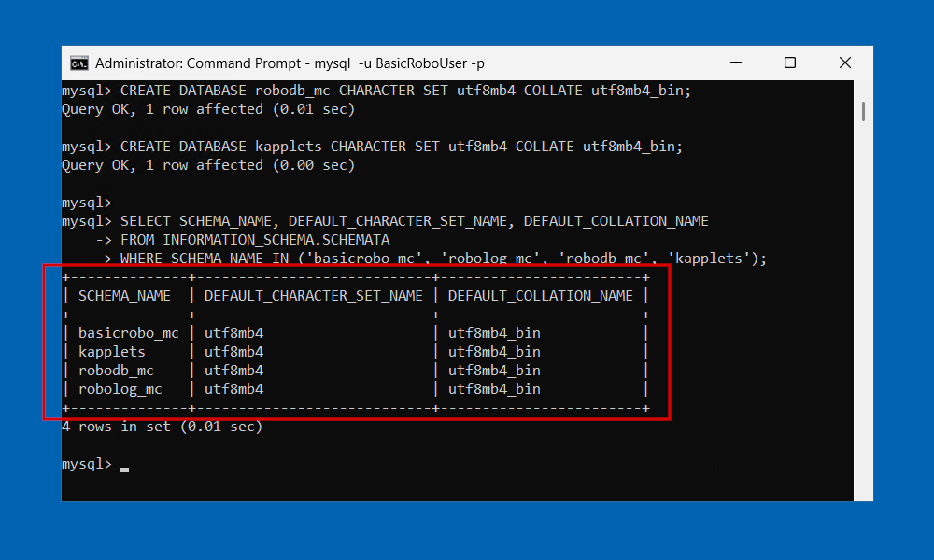Click the 'FROM INFORMATION_SCHEMA.SCHEMATA' line
Image resolution: width=934 pixels, height=560 pixels.
[255, 240]
